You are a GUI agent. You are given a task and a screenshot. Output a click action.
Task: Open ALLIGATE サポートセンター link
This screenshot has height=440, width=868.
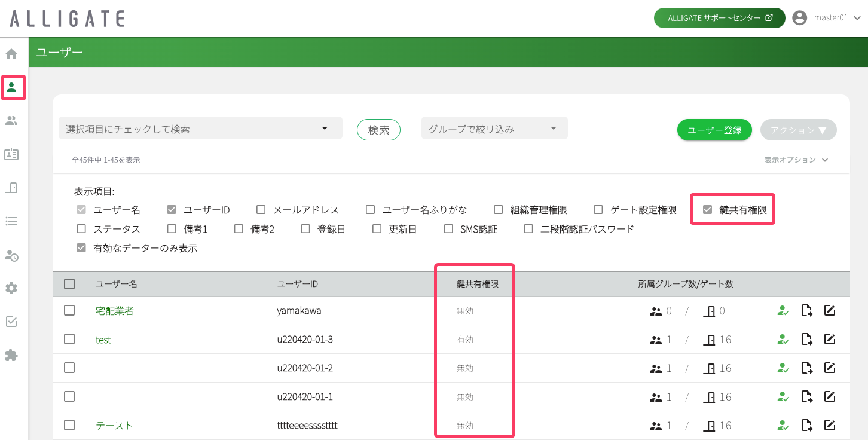tap(720, 18)
